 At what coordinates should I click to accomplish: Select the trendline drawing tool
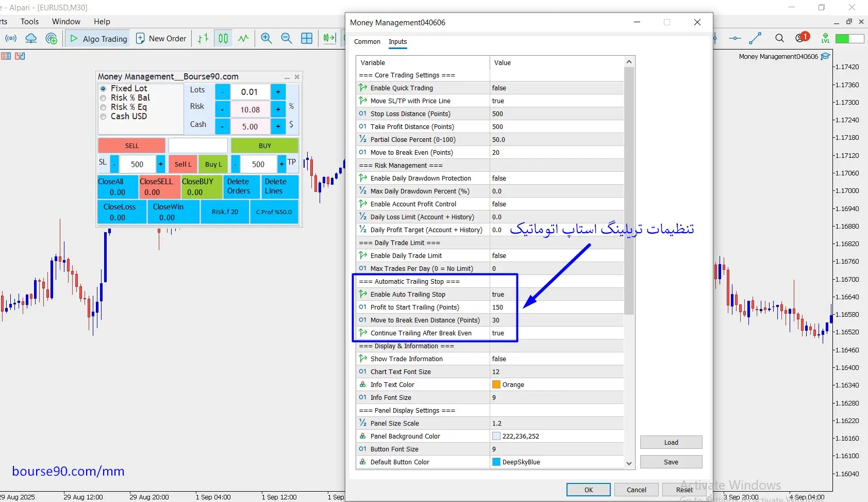click(755, 38)
